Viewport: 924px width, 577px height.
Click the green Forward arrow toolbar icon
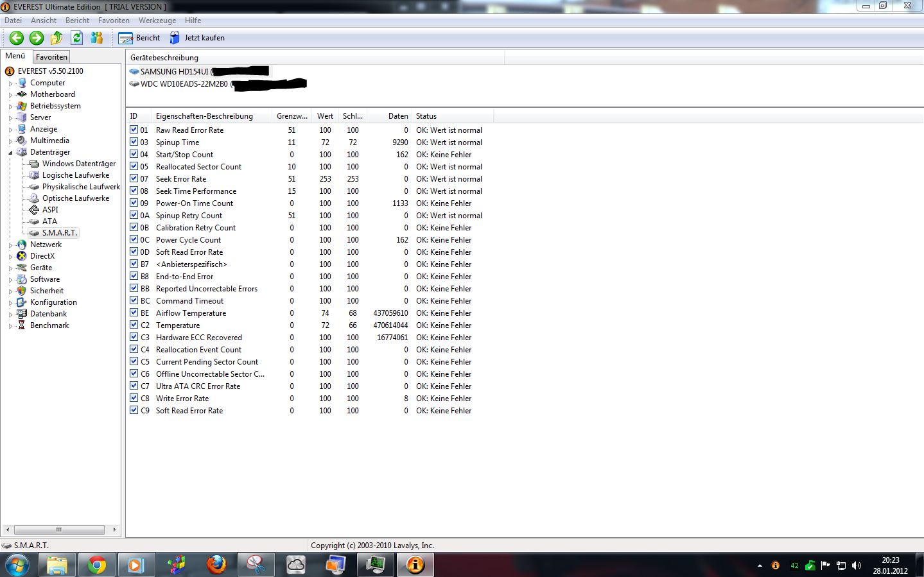tap(37, 38)
